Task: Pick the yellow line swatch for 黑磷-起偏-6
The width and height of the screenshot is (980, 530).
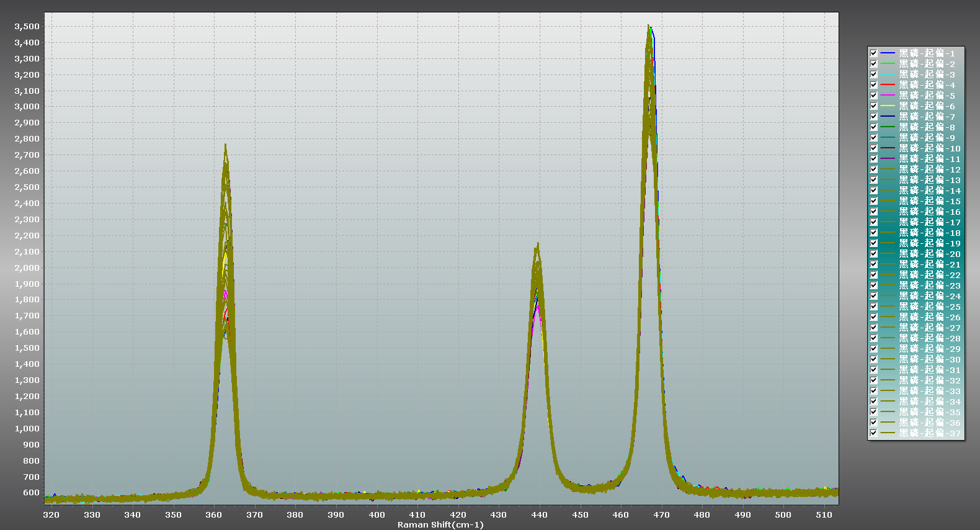Action: coord(888,106)
